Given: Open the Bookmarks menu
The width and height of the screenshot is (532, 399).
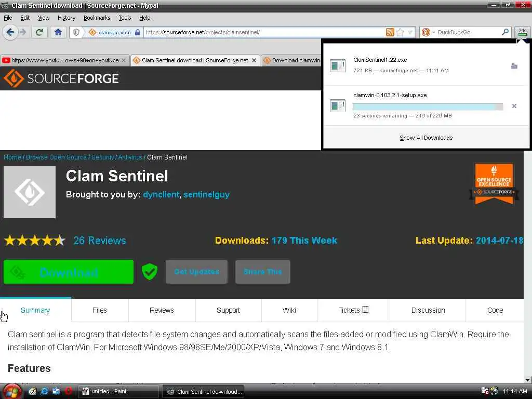Looking at the screenshot, I should tap(97, 18).
